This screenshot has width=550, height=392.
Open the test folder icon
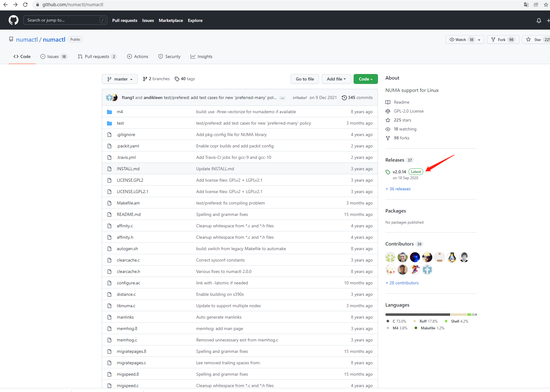(109, 123)
